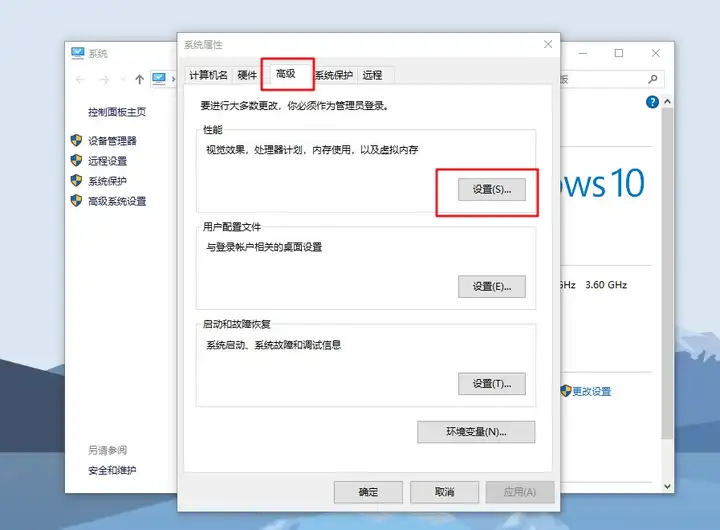This screenshot has width=720, height=530.
Task: Click the 另请参阅 heading
Action: 107,450
